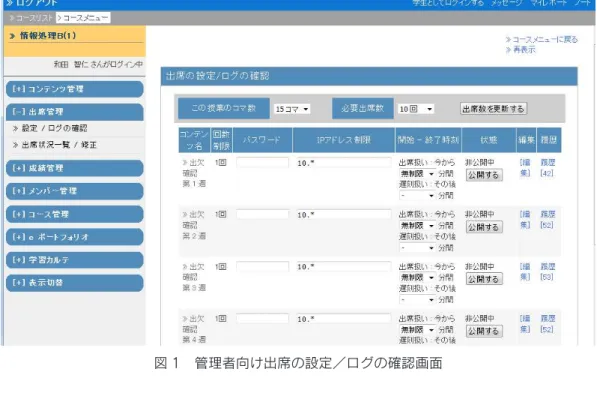Expand the 学習カルテ menu
This screenshot has width=597, height=393.
pos(75,260)
